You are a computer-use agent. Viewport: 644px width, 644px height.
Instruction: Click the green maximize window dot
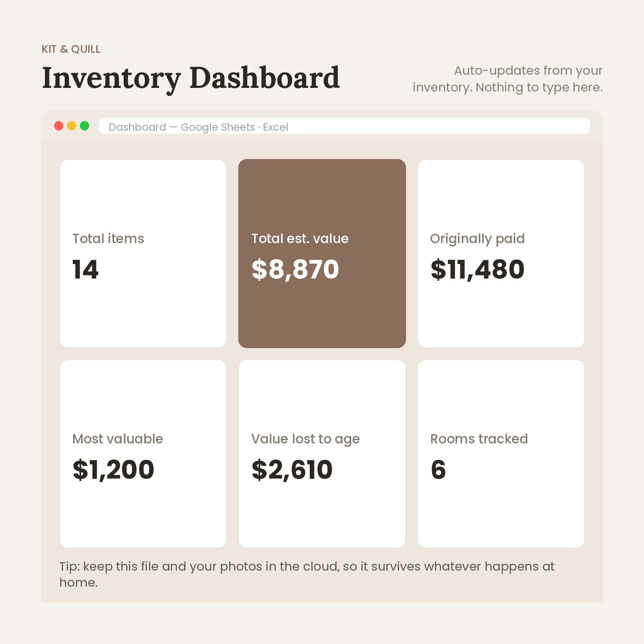click(85, 126)
